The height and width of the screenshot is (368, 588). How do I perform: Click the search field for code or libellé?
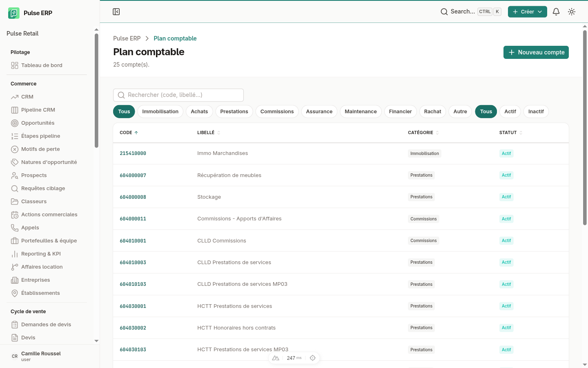(178, 95)
